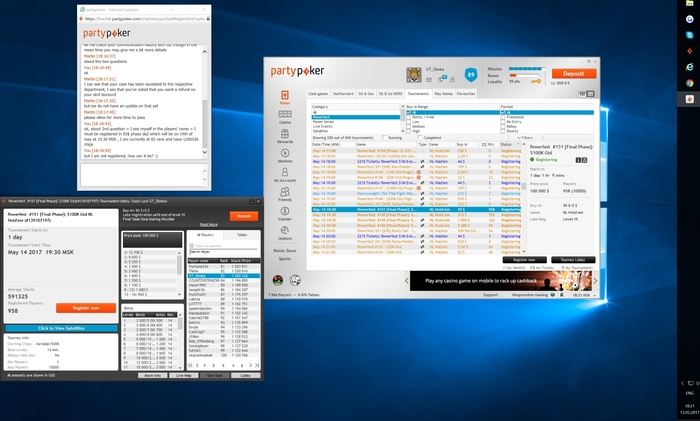Click the tickets icon with the blue badge
This screenshot has height=421, width=700.
(x=441, y=79)
